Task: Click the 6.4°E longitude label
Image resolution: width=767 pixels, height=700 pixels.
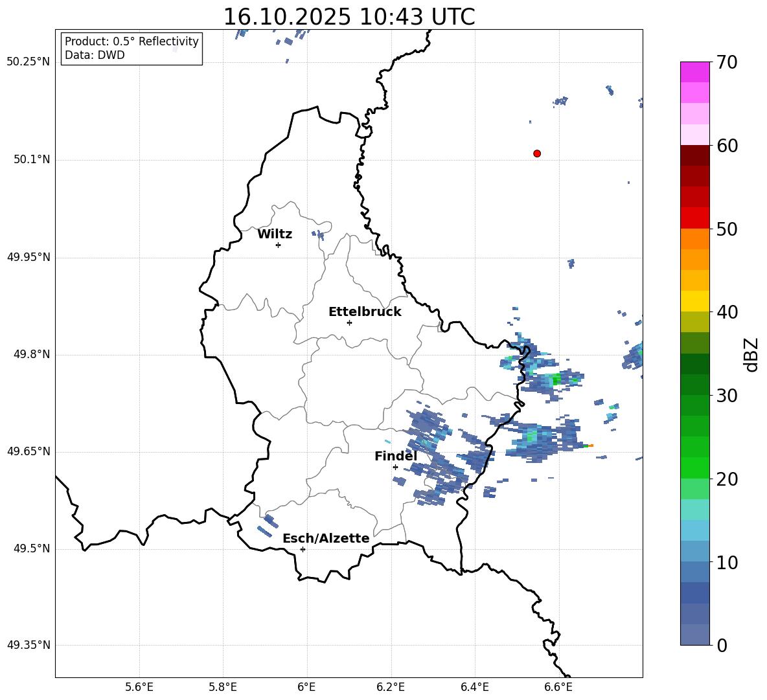Action: [474, 688]
